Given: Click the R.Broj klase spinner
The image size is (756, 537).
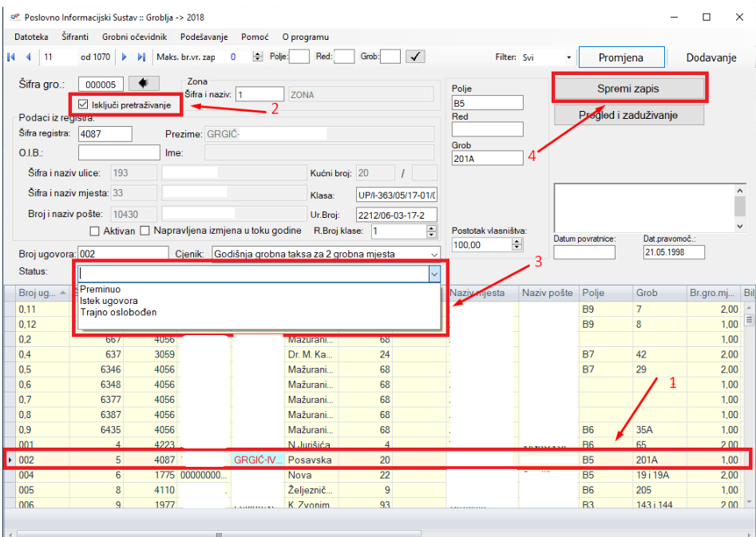Looking at the screenshot, I should (x=432, y=231).
